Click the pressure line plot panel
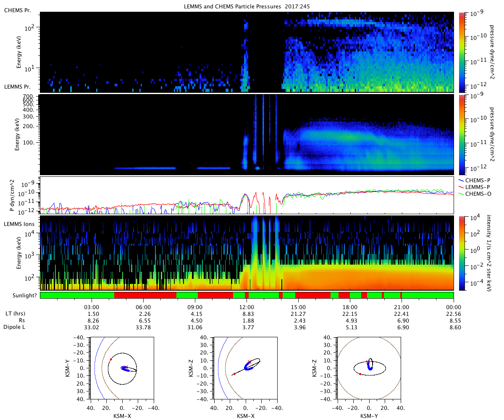This screenshot has width=504, height=420. tap(247, 195)
